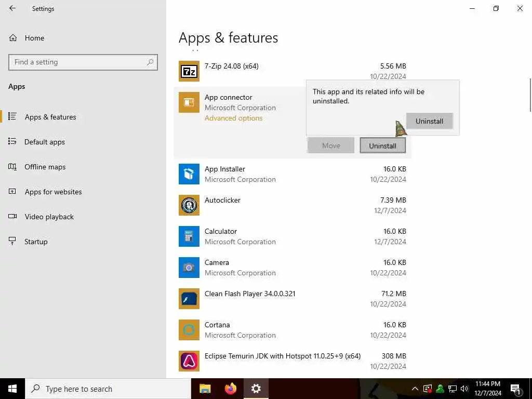Open Advanced options for App connector
Viewport: 532px width, 399px height.
[233, 118]
